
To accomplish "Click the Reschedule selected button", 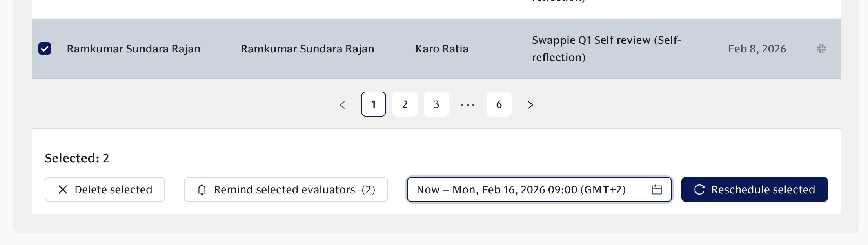I will point(754,189).
